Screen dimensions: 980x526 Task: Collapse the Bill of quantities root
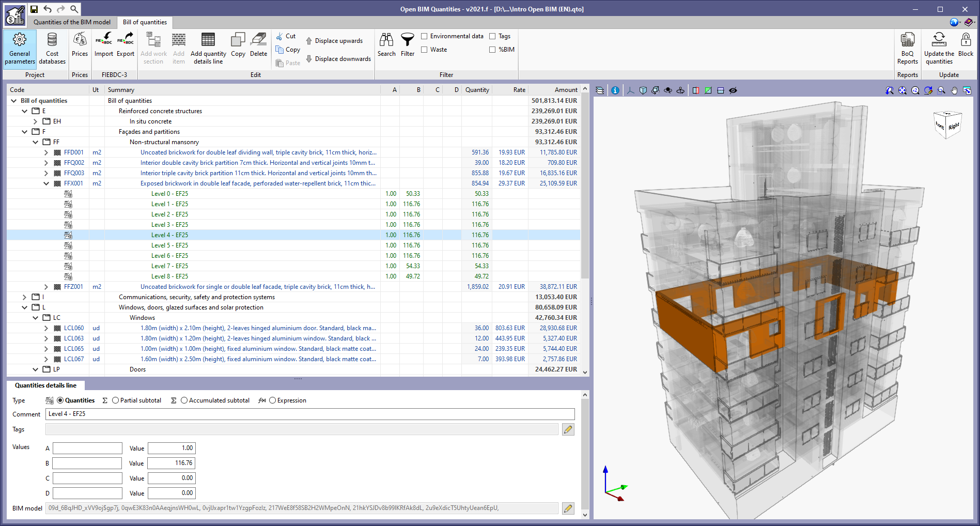click(x=13, y=101)
